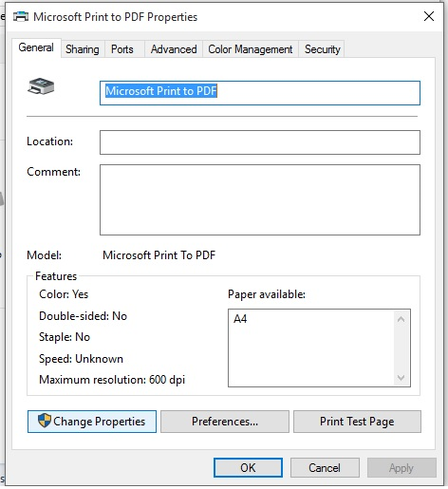Click the 'Color: Yes' feature text
Screen dimensions: 448x489
tap(64, 294)
